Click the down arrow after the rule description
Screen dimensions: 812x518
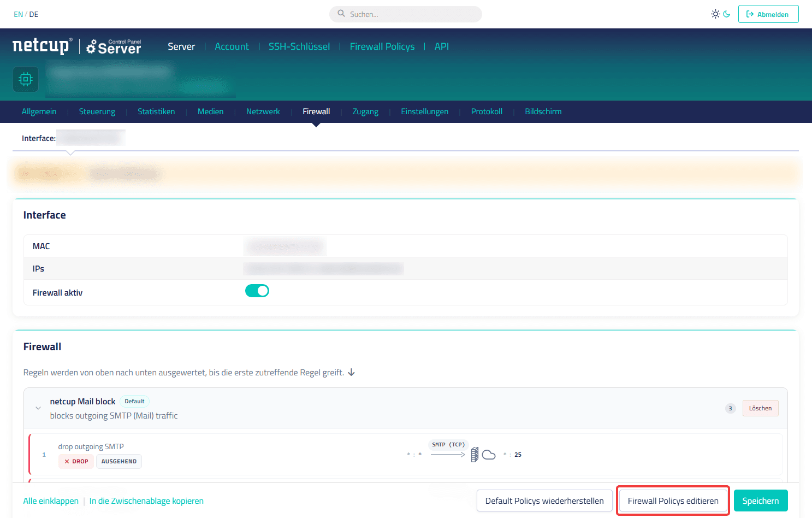click(352, 373)
